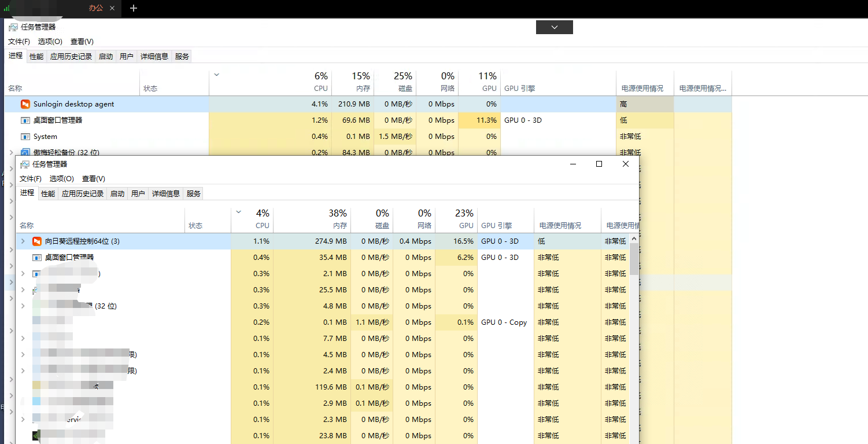
Task: Click the 桌面窗口管理器 icon in front window
Action: click(37, 257)
